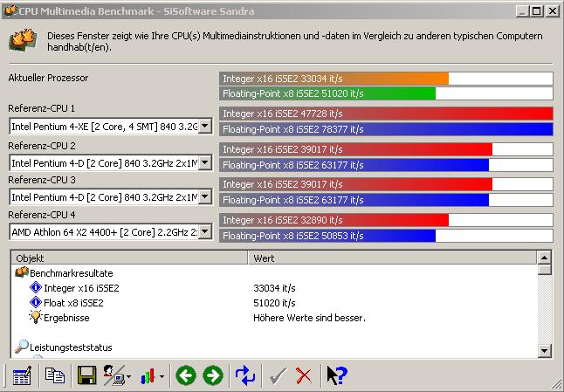This screenshot has width=564, height=392.
Task: Click the 'Ergebnisse' row label
Action: point(66,318)
